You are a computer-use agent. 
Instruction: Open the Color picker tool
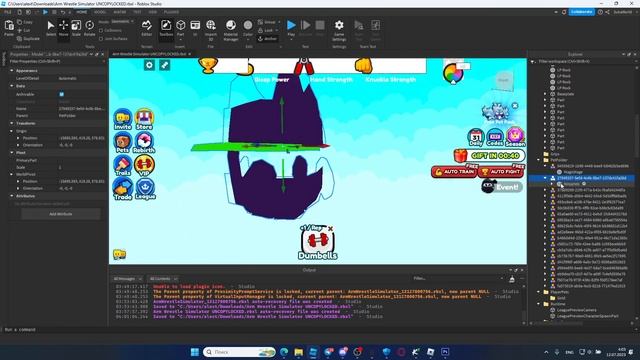click(248, 29)
